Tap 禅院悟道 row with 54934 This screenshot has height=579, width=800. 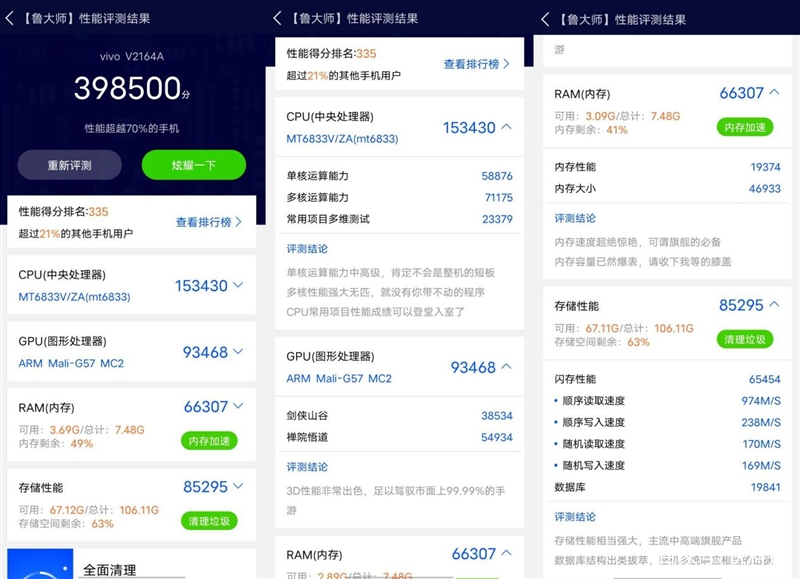[399, 437]
